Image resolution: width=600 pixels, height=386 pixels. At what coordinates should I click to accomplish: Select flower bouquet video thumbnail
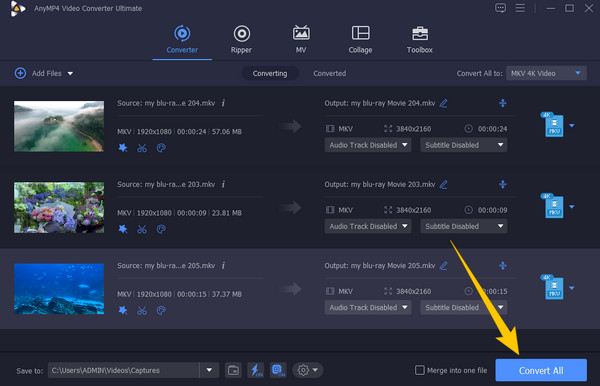(x=59, y=207)
